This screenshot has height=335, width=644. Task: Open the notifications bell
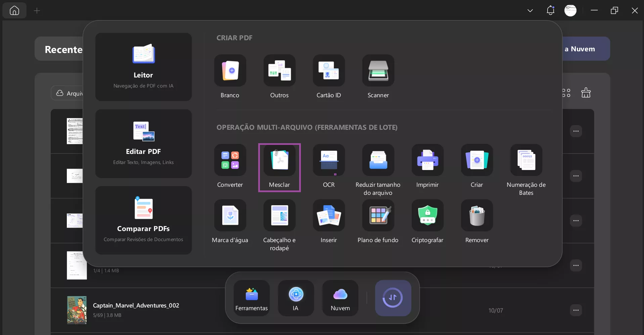click(x=550, y=11)
